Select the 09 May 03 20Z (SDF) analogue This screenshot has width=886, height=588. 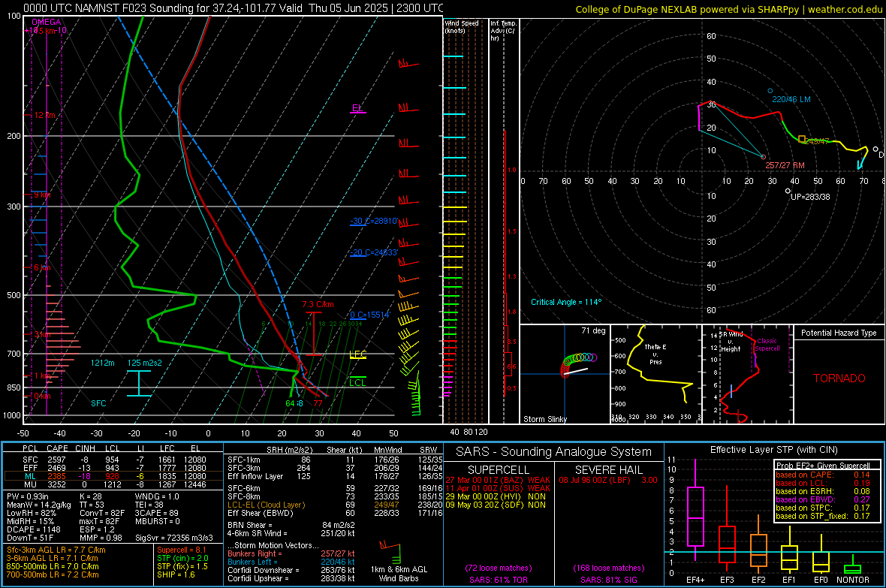click(x=496, y=505)
